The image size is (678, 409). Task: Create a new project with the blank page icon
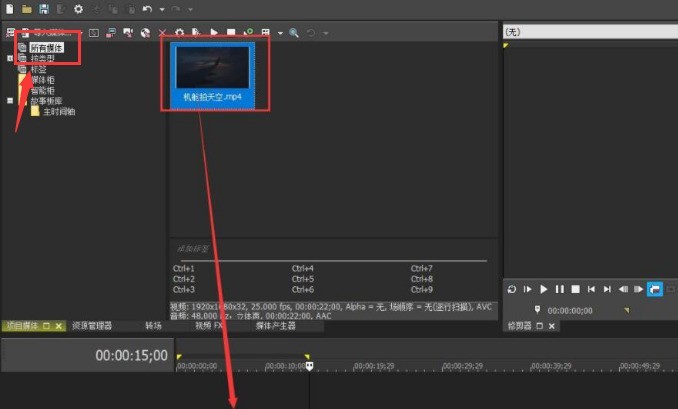pyautogui.click(x=10, y=9)
